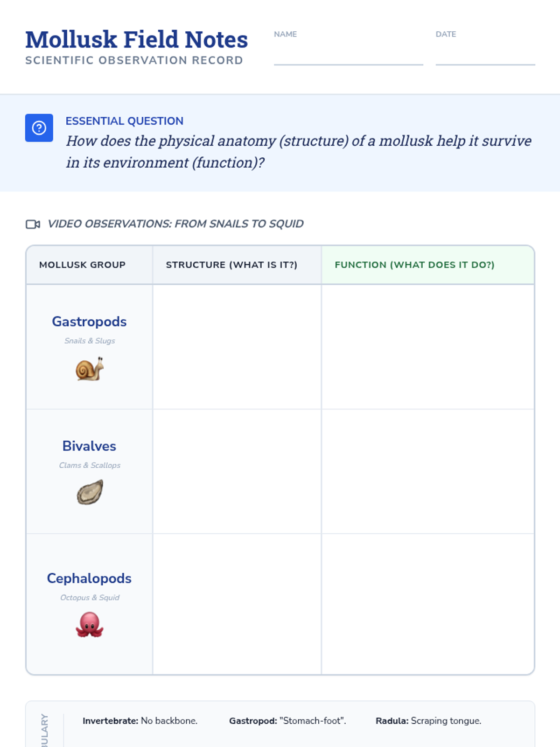
Task: Click the Bivalves structure cell
Action: tap(237, 472)
